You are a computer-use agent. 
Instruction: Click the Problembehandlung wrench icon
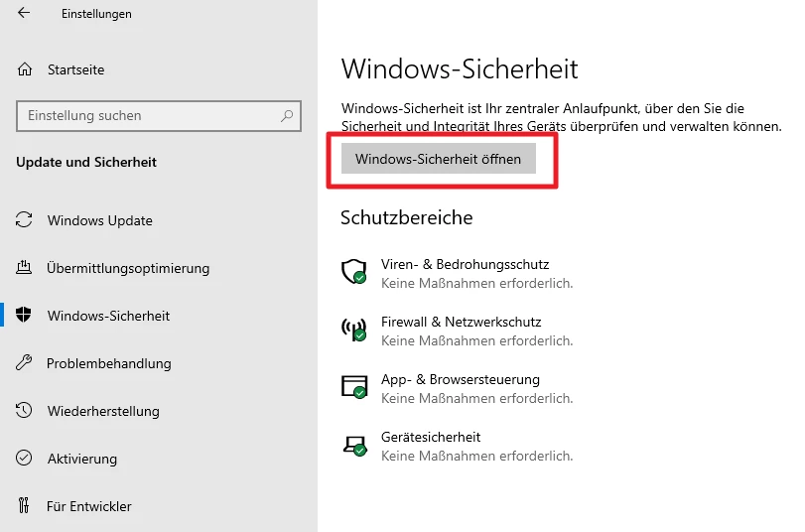click(26, 363)
